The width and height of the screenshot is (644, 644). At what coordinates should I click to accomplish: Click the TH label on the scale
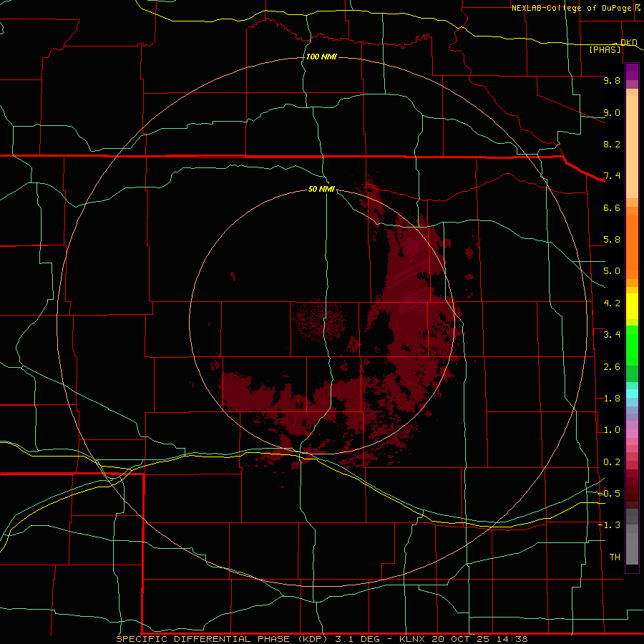click(x=615, y=557)
